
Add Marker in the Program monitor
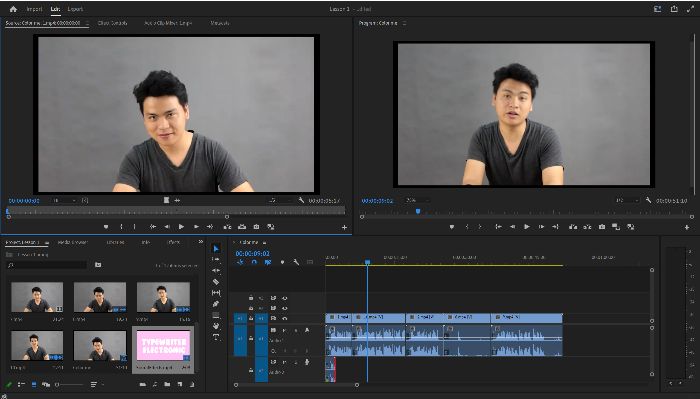click(452, 227)
